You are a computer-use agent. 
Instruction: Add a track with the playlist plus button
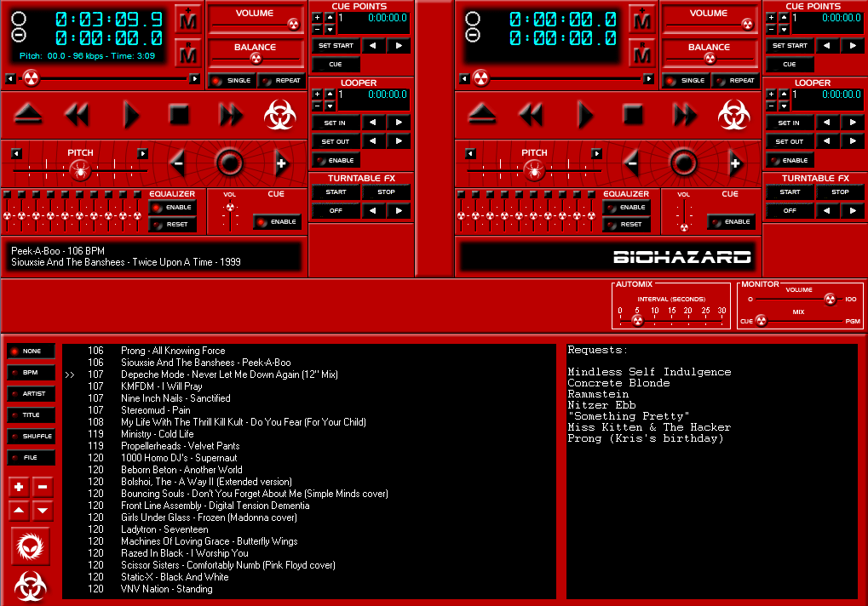point(19,487)
